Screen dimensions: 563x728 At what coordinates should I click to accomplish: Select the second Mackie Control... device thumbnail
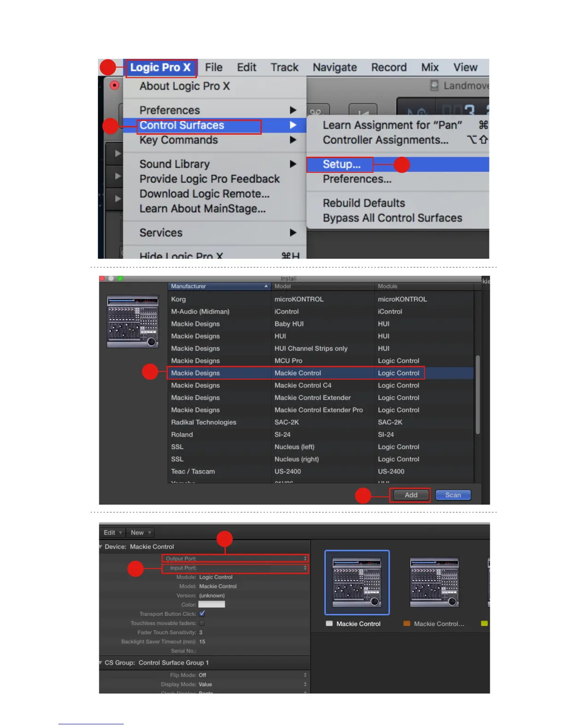click(434, 582)
